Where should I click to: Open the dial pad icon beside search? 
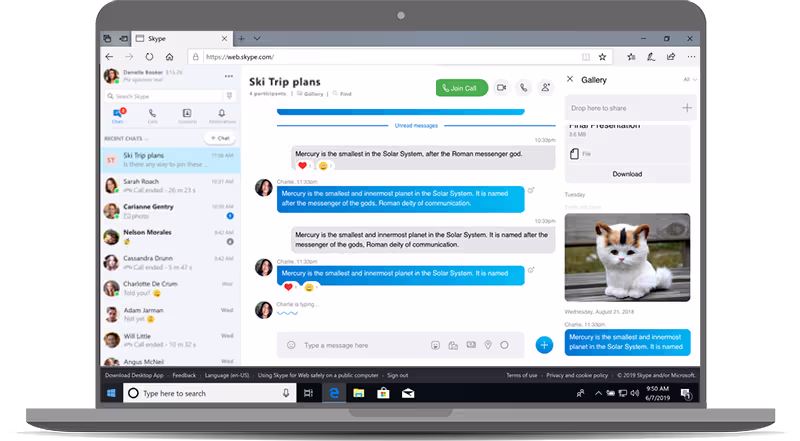230,96
